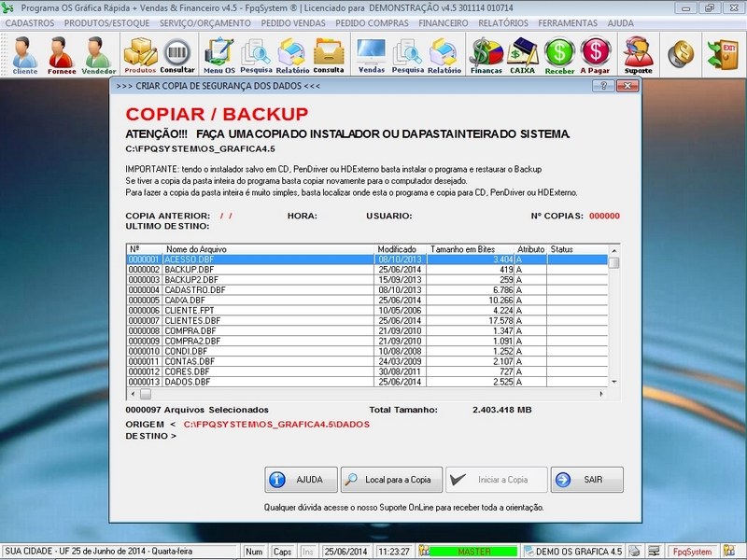Click the Vendas monitor icon
Image resolution: width=747 pixels, height=560 pixels.
[x=372, y=54]
